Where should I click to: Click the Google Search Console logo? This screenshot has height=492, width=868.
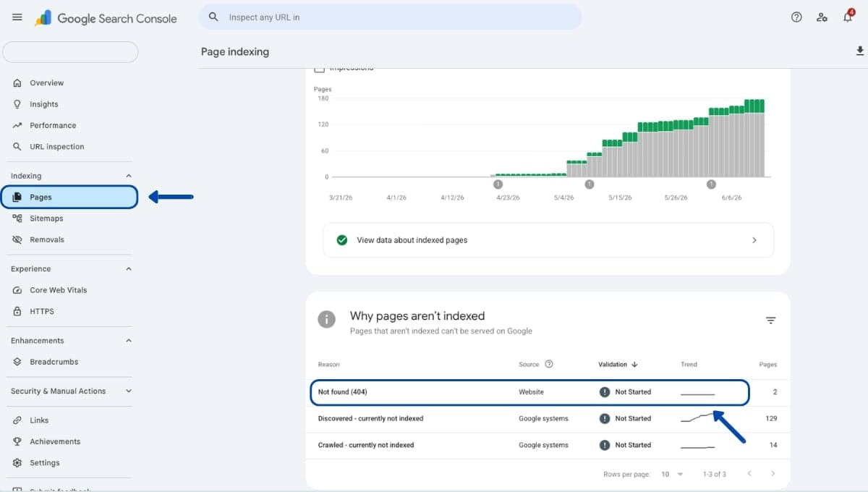click(x=106, y=18)
